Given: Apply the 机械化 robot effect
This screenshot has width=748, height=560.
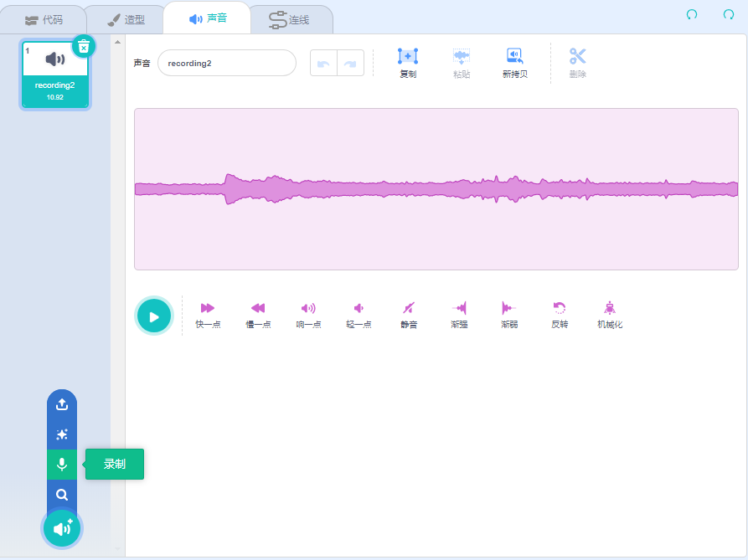Looking at the screenshot, I should point(610,315).
